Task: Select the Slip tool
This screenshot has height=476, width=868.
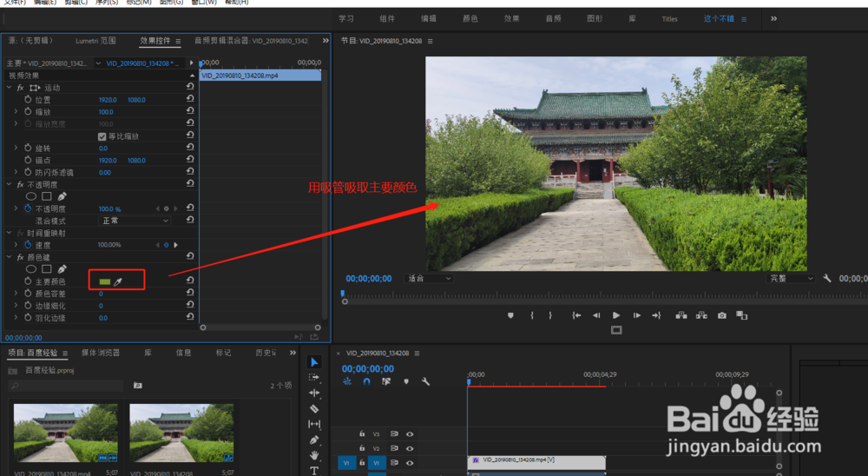Action: pos(314,425)
